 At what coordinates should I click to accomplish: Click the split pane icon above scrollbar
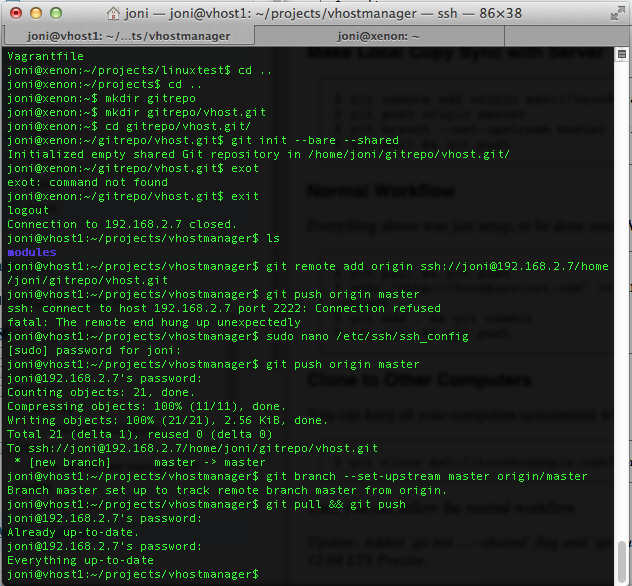point(622,54)
